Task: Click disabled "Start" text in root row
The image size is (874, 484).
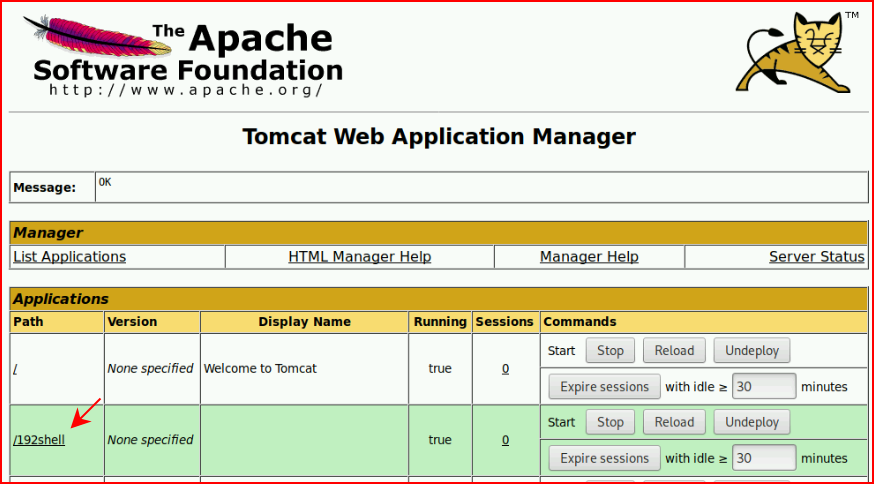Action: pos(561,351)
